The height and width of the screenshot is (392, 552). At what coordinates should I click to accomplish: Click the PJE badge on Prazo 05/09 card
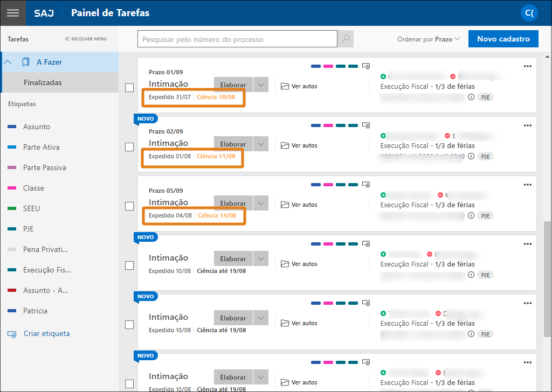(x=486, y=215)
